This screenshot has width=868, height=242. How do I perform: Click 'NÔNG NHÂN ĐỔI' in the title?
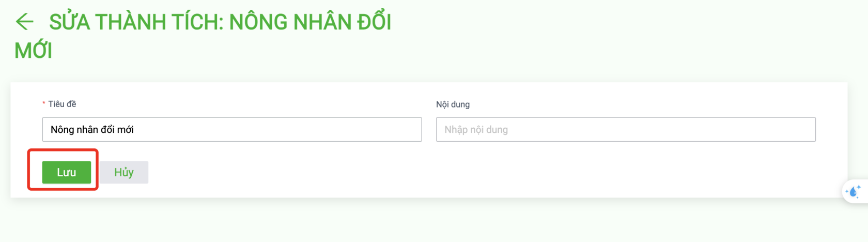(x=310, y=22)
